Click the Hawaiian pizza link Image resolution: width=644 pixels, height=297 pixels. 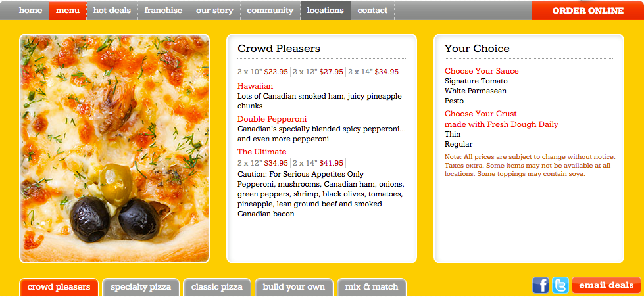click(255, 86)
